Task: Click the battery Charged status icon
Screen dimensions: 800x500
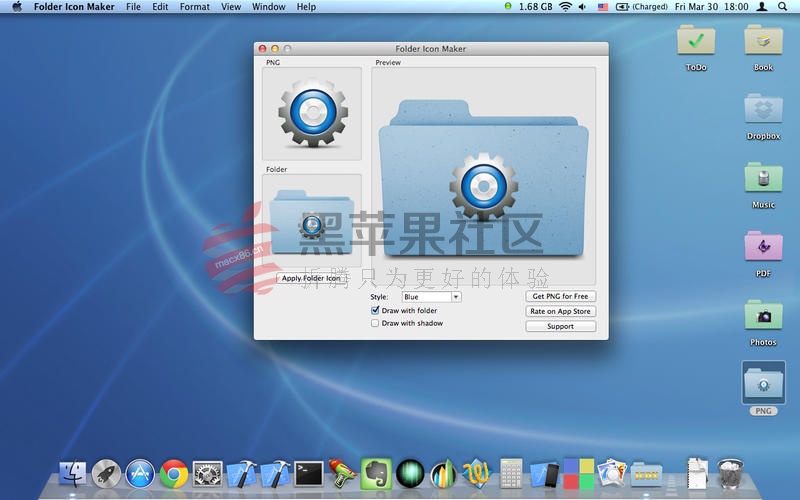Action: [642, 7]
